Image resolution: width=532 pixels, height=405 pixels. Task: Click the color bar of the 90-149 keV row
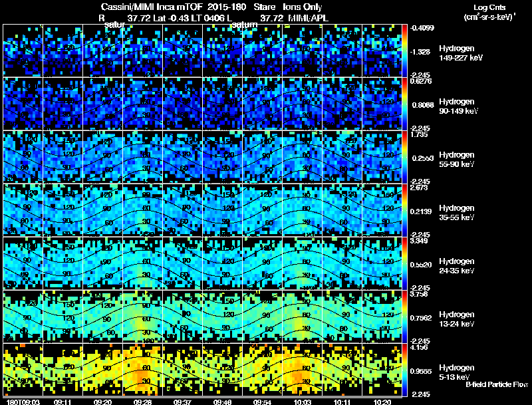(405, 104)
